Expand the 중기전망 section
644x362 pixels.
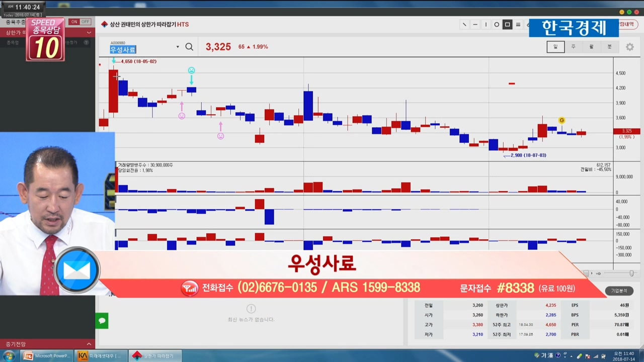pos(89,344)
